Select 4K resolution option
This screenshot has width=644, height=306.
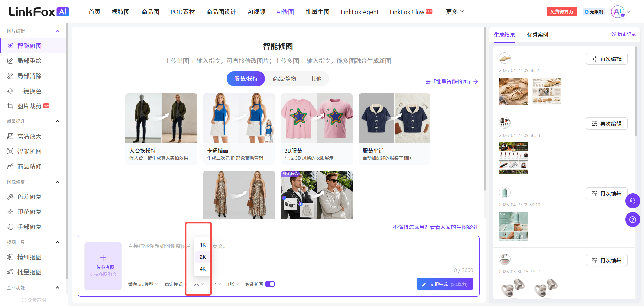[x=203, y=269]
